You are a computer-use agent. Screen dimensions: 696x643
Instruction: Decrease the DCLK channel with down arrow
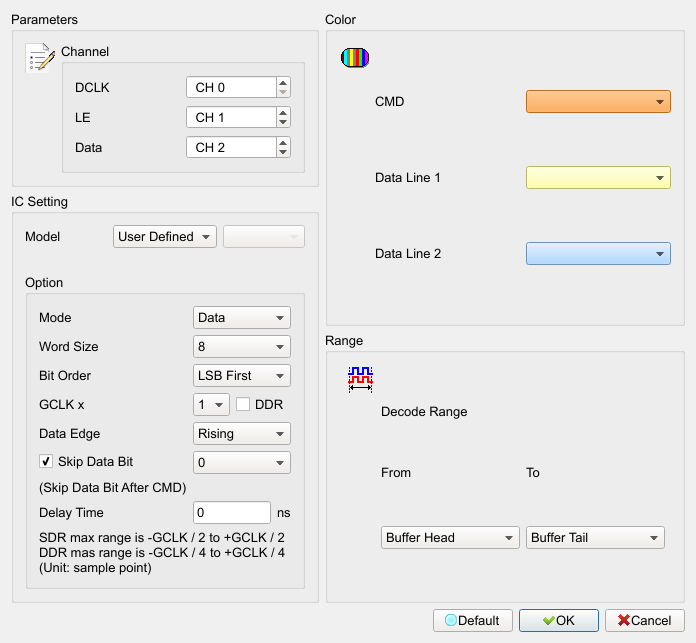[283, 92]
